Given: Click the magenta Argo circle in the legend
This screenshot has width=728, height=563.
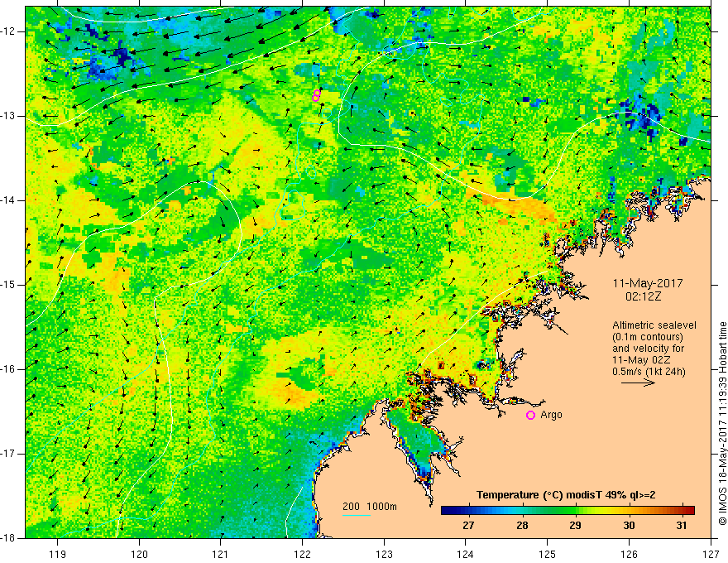Looking at the screenshot, I should point(530,415).
